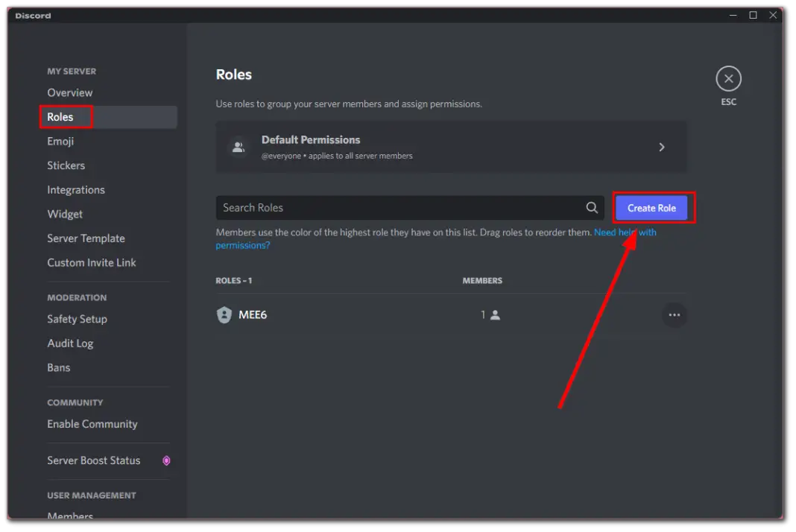The image size is (796, 532).
Task: Click the search magnifier icon in Search Roles
Action: (592, 208)
